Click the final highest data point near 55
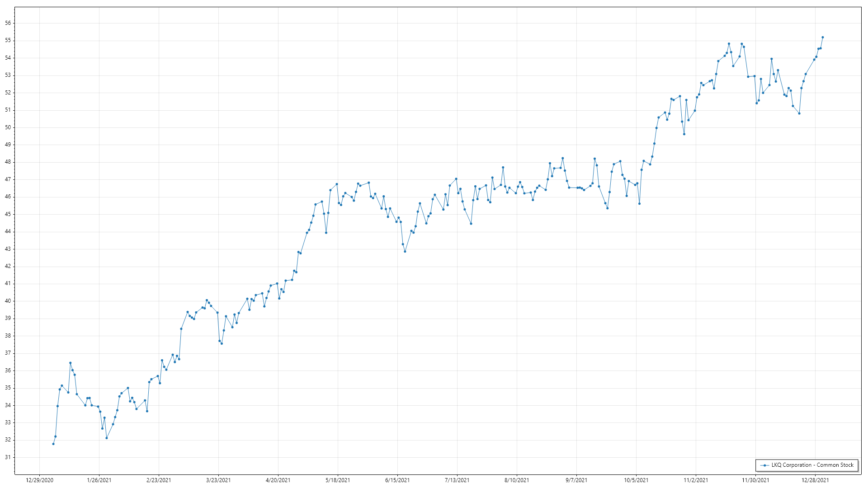 tap(823, 38)
